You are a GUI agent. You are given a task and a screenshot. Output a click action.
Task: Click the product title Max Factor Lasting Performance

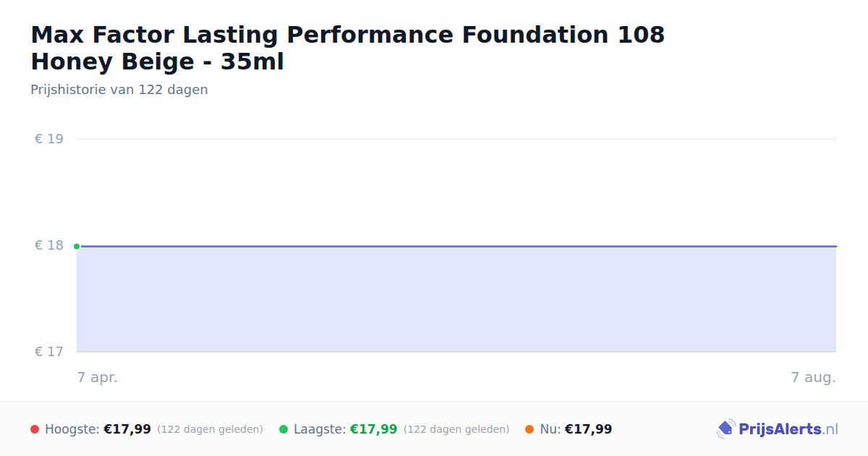coord(347,48)
